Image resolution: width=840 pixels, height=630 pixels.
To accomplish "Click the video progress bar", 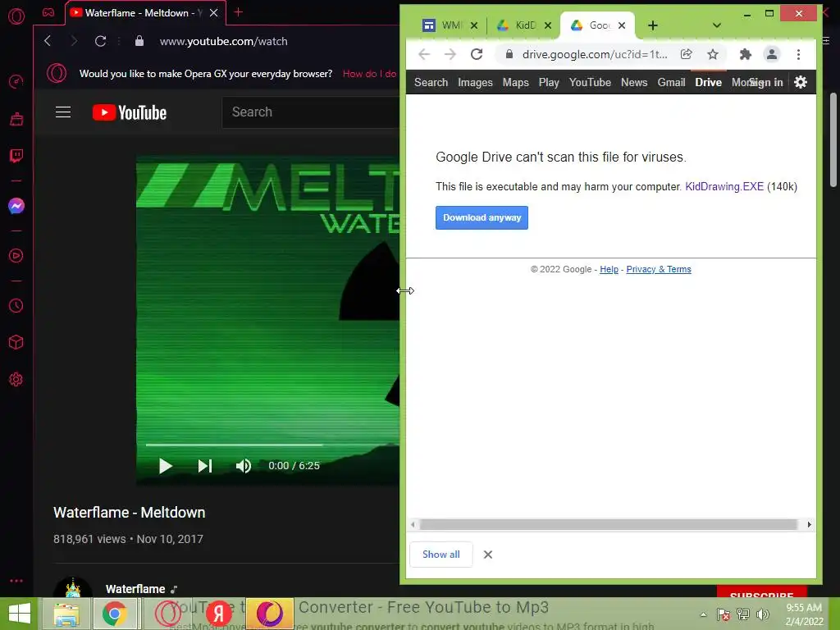I will pyautogui.click(x=272, y=445).
